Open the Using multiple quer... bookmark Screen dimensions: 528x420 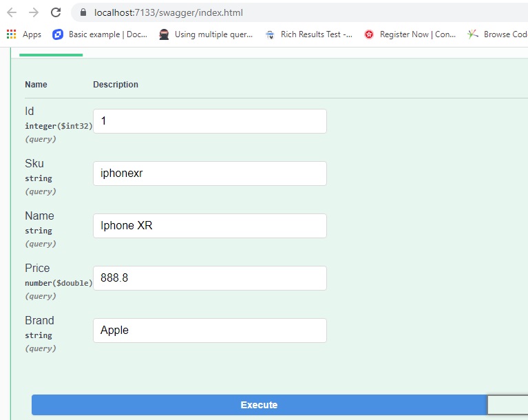206,34
